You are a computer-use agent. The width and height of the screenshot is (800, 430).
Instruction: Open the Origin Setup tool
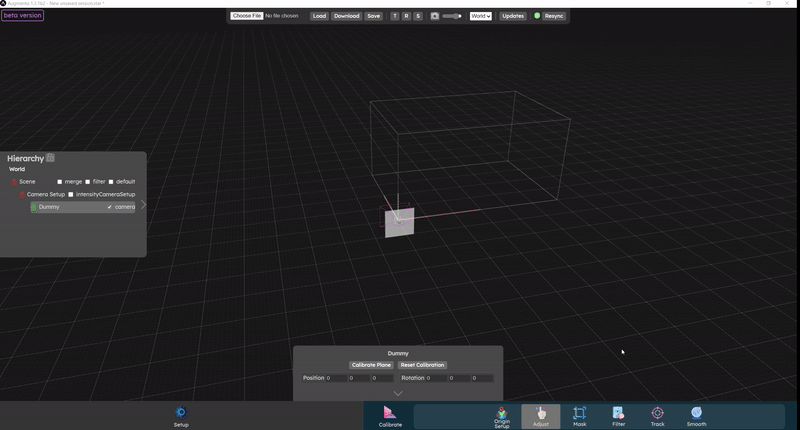502,414
